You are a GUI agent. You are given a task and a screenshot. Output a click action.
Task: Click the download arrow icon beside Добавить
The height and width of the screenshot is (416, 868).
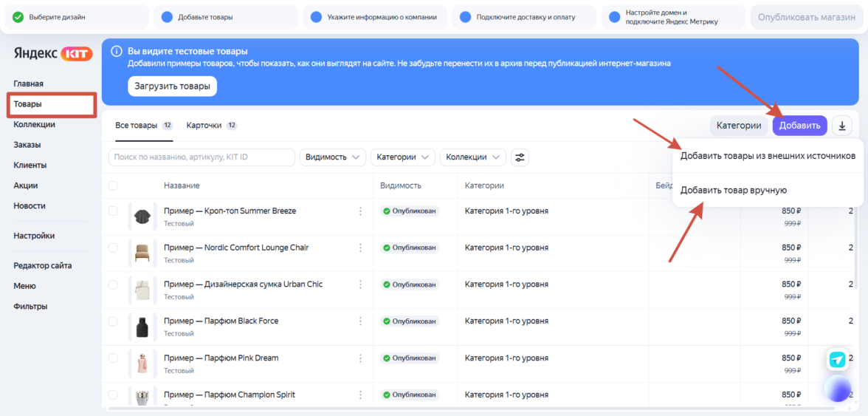click(842, 126)
